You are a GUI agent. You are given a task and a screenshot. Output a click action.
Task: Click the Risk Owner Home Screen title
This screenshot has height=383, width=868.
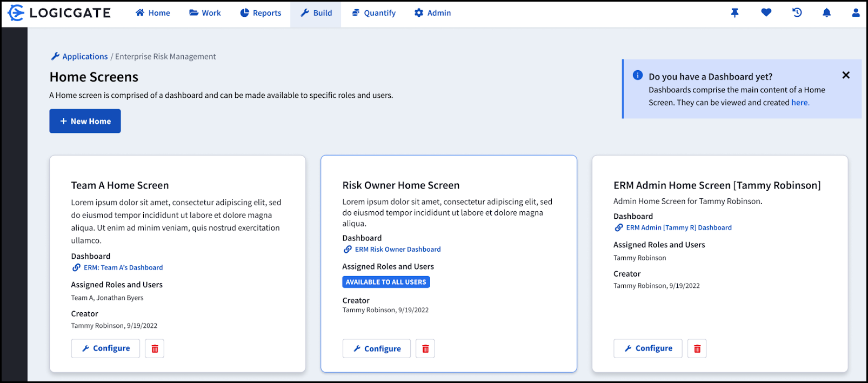pyautogui.click(x=401, y=185)
